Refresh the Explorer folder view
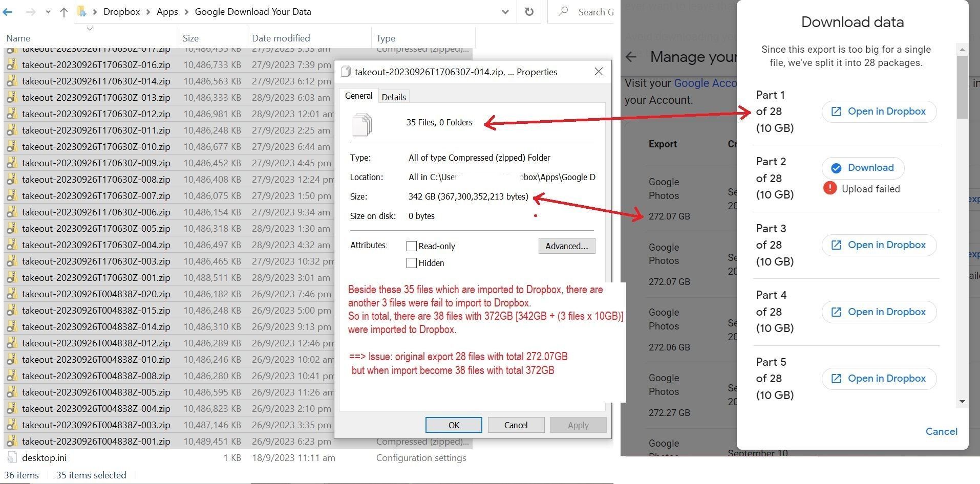The height and width of the screenshot is (484, 980). click(x=529, y=12)
